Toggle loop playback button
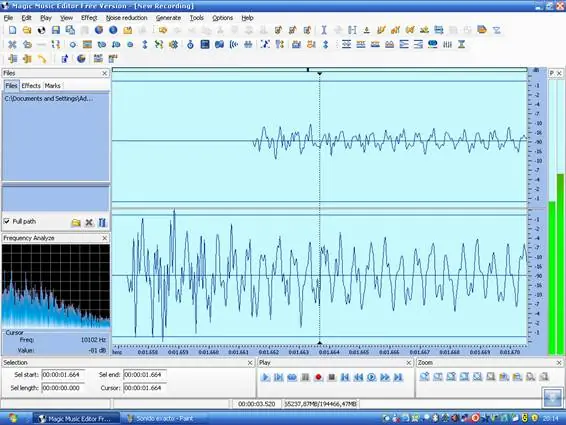 [292, 377]
